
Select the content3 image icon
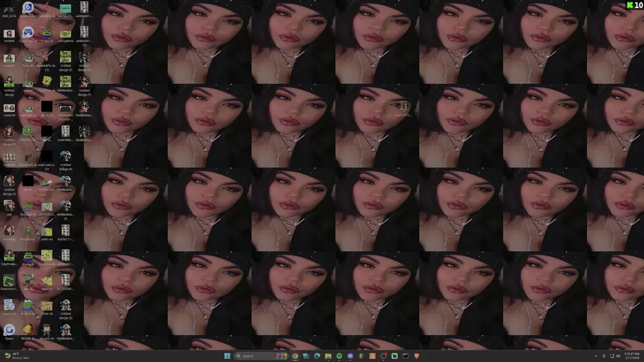point(9,59)
